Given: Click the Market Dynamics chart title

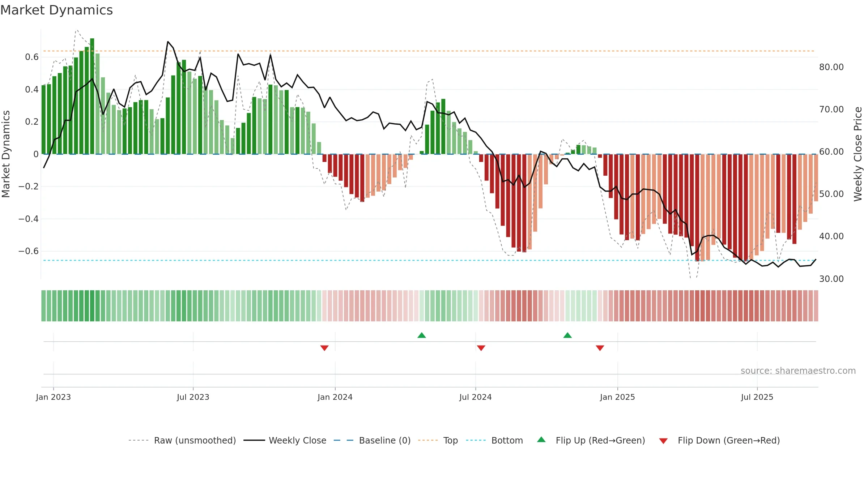Looking at the screenshot, I should pyautogui.click(x=56, y=10).
